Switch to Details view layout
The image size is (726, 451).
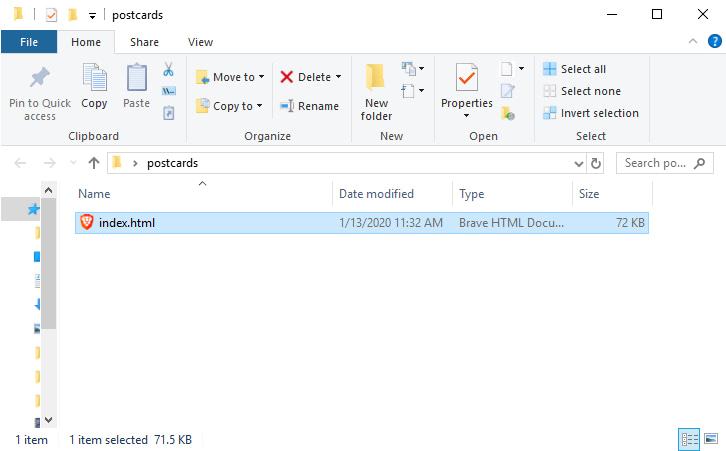point(689,438)
